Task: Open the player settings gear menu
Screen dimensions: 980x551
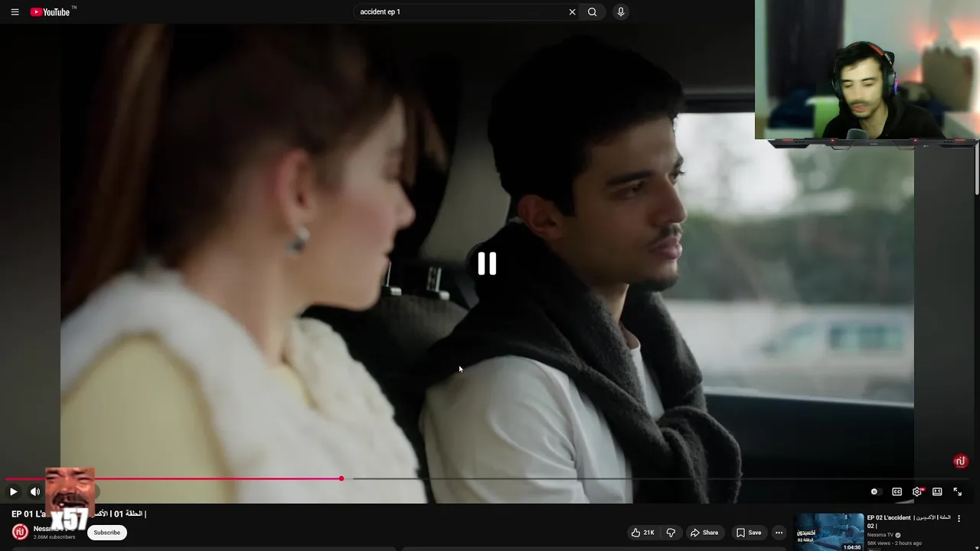Action: [x=917, y=492]
